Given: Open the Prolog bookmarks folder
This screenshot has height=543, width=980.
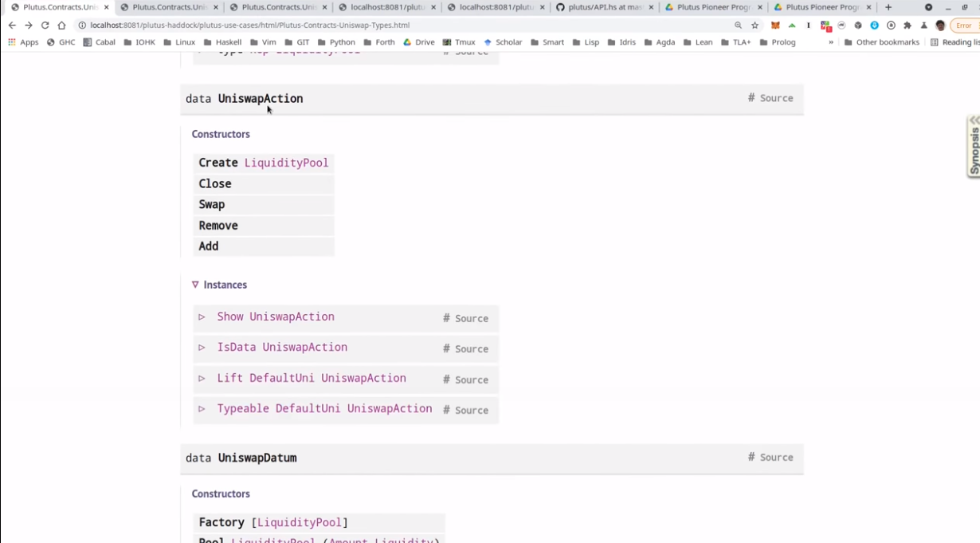Looking at the screenshot, I should (778, 42).
